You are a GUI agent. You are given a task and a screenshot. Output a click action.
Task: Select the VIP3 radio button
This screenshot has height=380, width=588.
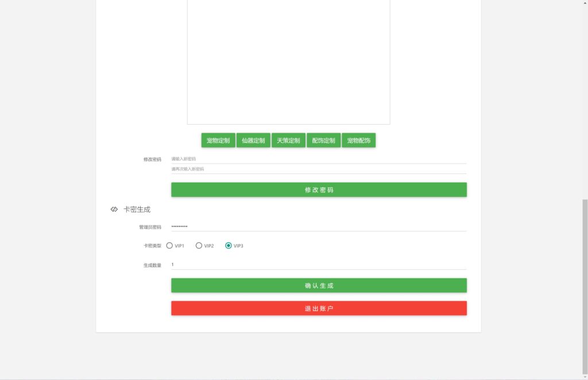pos(229,245)
